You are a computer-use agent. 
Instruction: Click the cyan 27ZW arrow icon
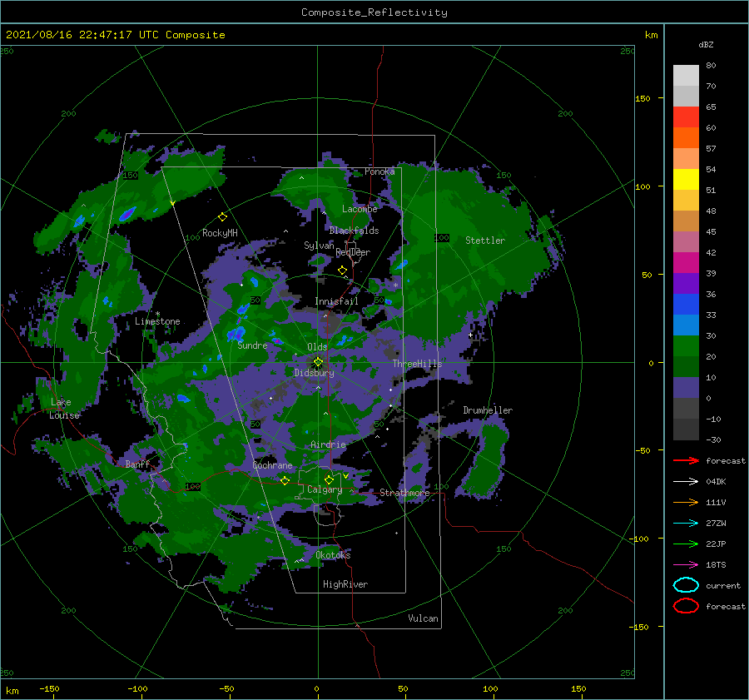686,524
